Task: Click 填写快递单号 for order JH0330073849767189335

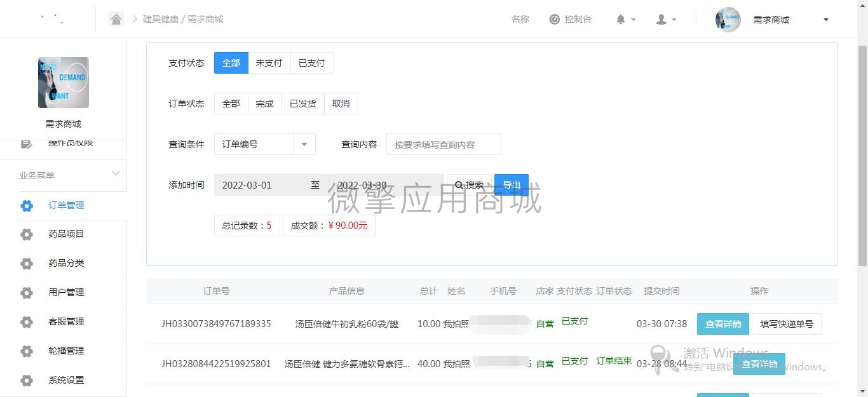Action: 787,324
